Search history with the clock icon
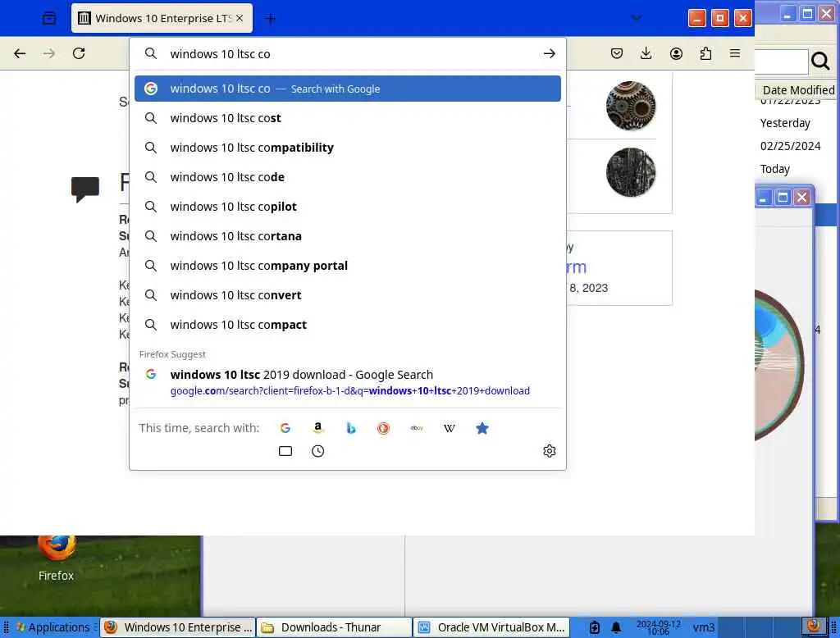This screenshot has height=638, width=840. tap(318, 451)
